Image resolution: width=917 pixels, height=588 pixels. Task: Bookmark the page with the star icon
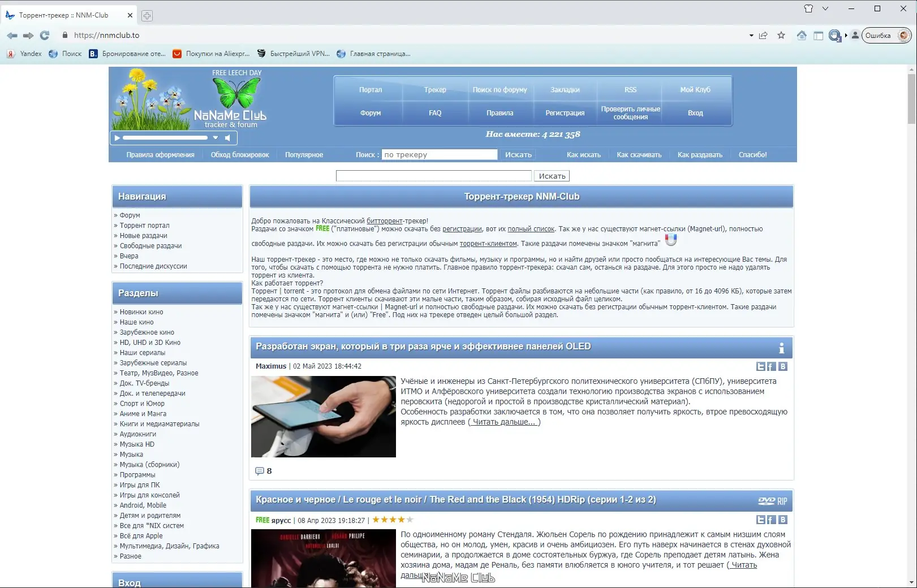[x=781, y=35]
